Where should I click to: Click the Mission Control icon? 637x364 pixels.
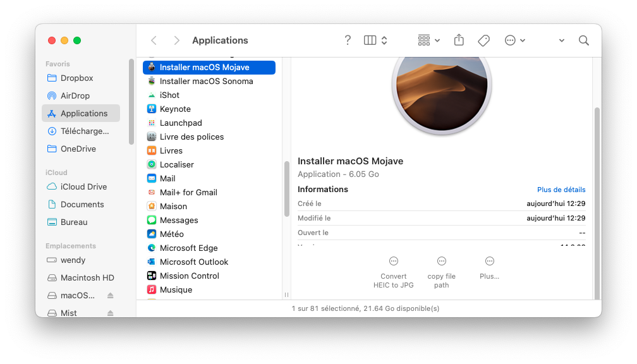152,276
